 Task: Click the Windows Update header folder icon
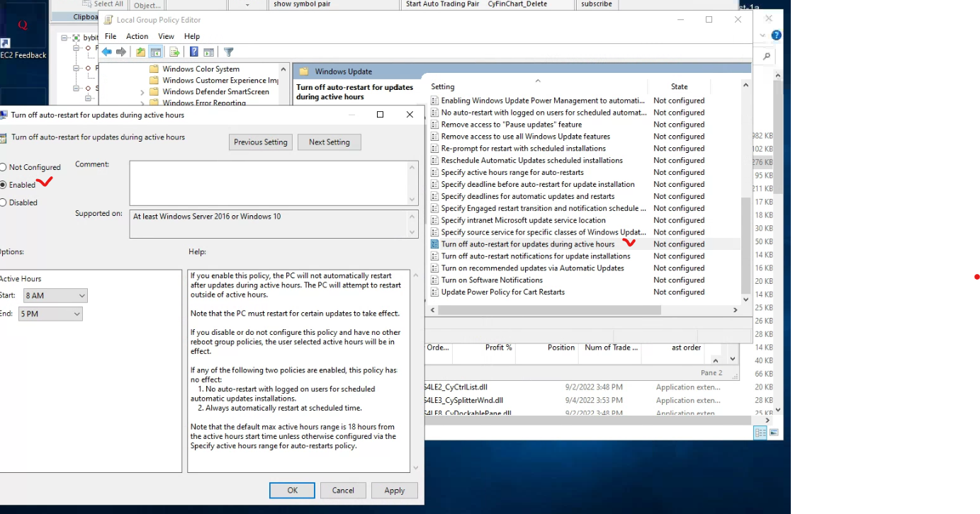(x=304, y=72)
